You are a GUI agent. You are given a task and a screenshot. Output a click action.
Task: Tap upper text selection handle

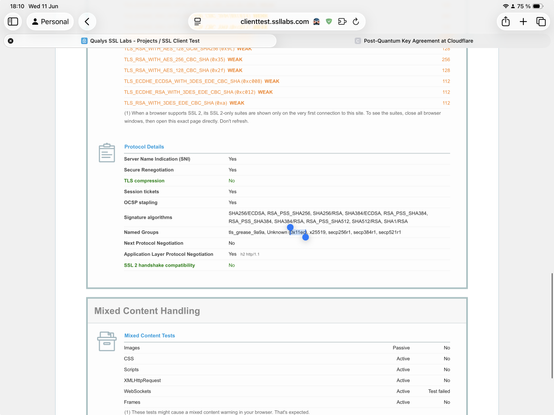(290, 227)
